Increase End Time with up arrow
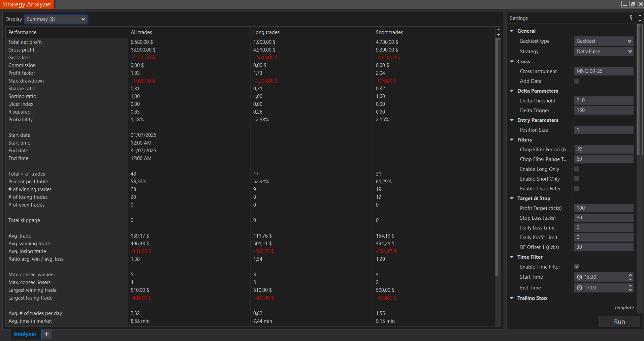 click(x=630, y=286)
